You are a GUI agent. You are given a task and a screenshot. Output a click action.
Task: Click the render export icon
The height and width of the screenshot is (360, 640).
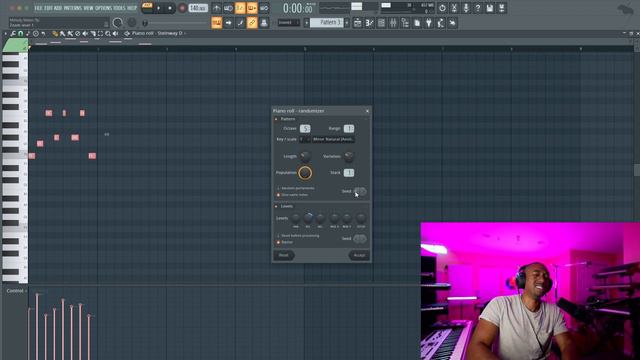click(x=502, y=8)
